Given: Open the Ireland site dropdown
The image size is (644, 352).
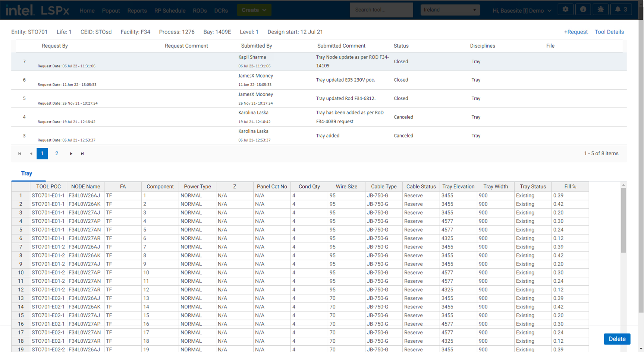Looking at the screenshot, I should 450,10.
